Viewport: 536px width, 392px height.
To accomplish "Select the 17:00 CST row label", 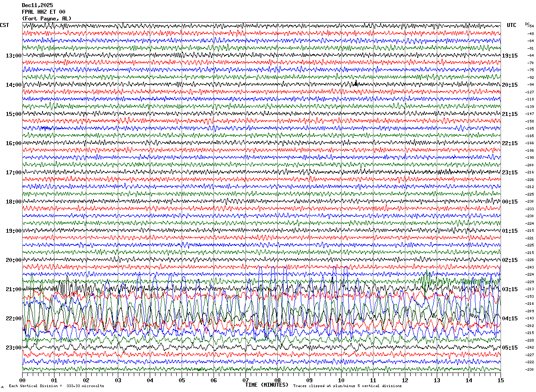I will pos(14,173).
